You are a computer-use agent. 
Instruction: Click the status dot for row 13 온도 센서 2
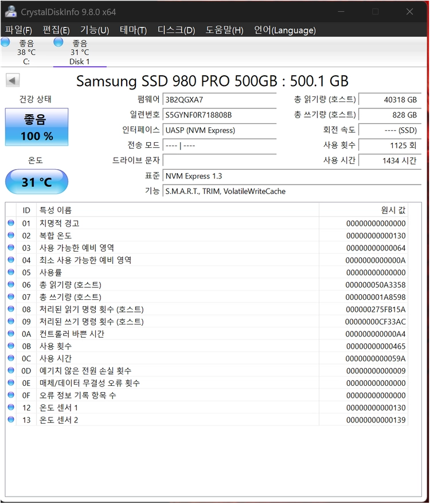coord(11,419)
